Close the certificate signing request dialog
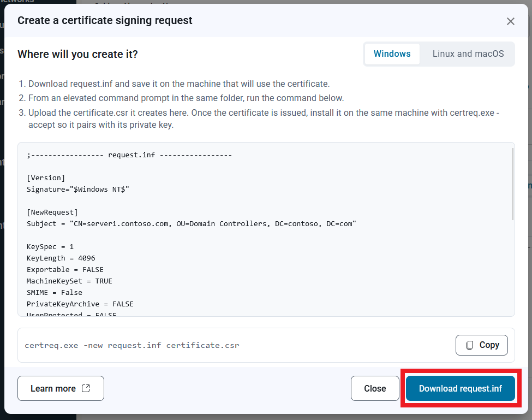The width and height of the screenshot is (532, 420). pyautogui.click(x=510, y=21)
